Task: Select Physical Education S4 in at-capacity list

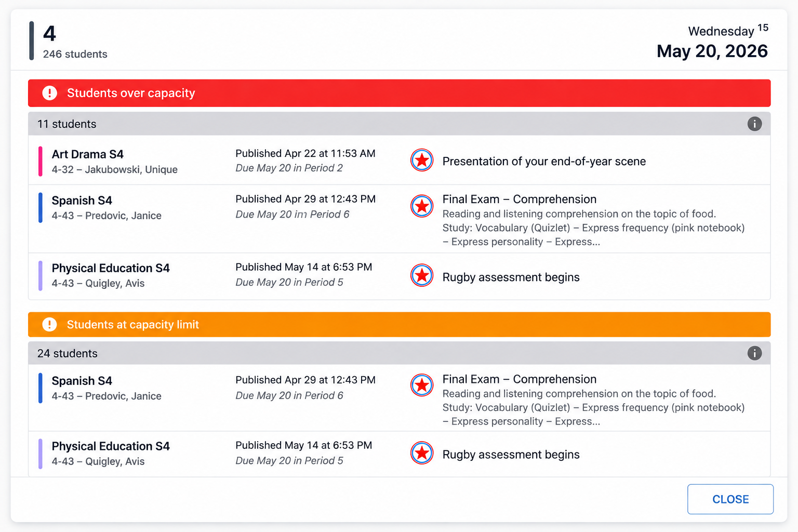Action: click(x=111, y=446)
